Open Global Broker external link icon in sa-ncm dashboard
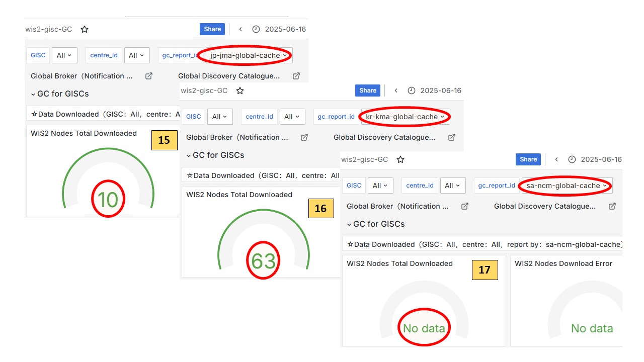The height and width of the screenshot is (362, 644). coord(465,206)
